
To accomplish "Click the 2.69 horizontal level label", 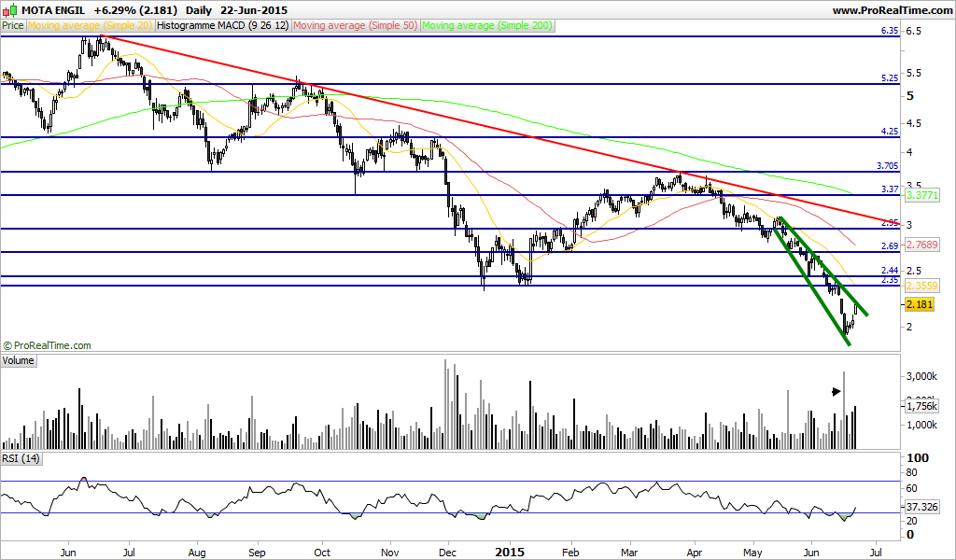I will pos(890,246).
